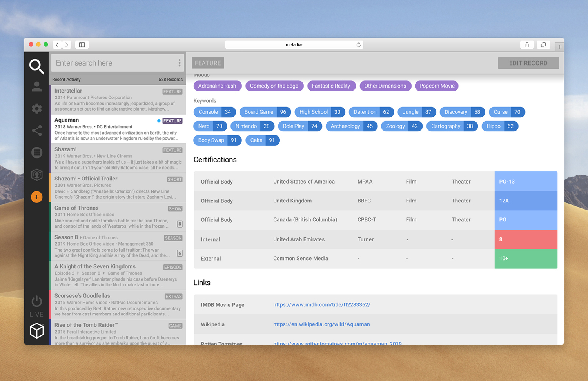Click the hexagon badge icon in sidebar
The height and width of the screenshot is (381, 588).
point(36,175)
